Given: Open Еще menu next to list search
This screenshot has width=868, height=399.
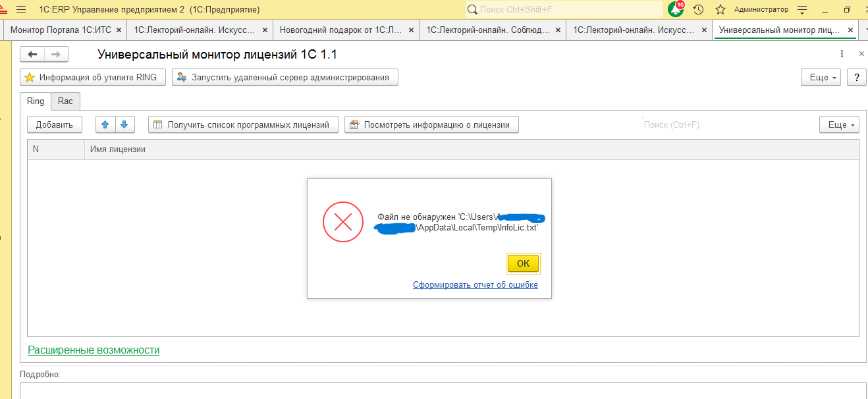Looking at the screenshot, I should coord(840,124).
